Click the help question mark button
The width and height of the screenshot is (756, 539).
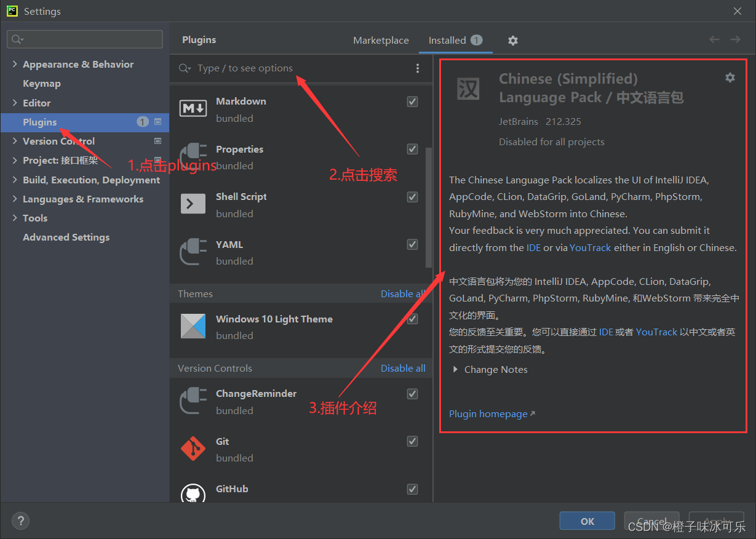[20, 521]
